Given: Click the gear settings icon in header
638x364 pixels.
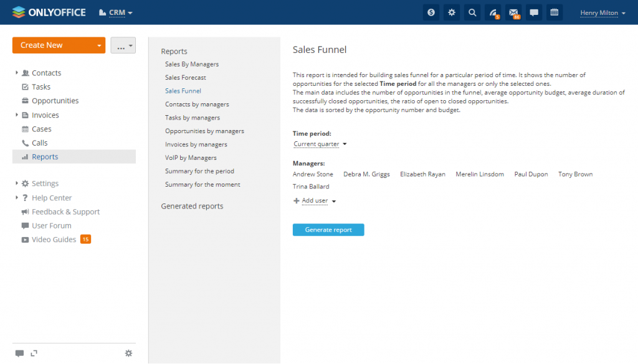Looking at the screenshot, I should click(x=452, y=12).
